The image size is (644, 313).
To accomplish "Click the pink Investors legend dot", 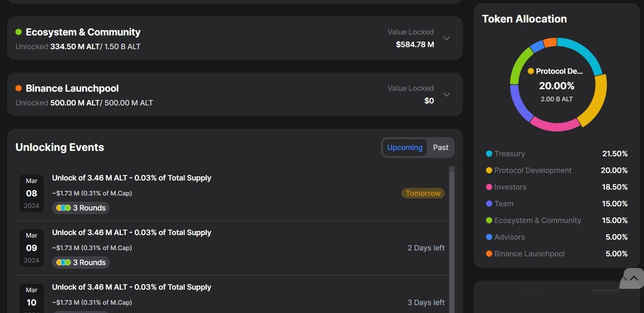I will [x=489, y=187].
